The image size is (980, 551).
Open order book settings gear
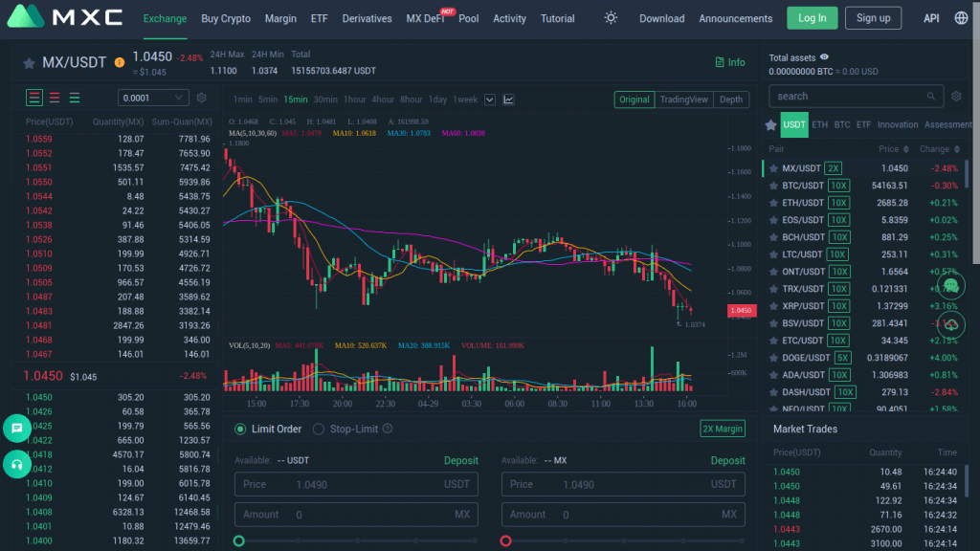[x=201, y=98]
